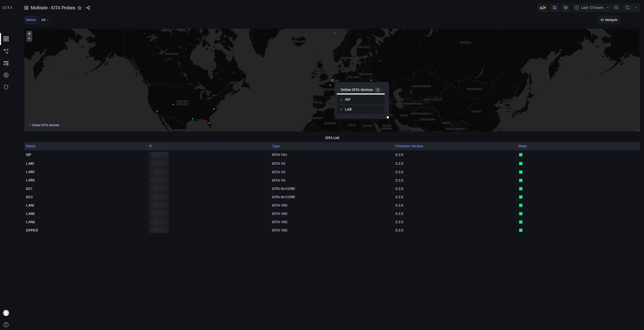The width and height of the screenshot is (644, 330).
Task: Open the shield admin icon in sidebar
Action: point(6,87)
